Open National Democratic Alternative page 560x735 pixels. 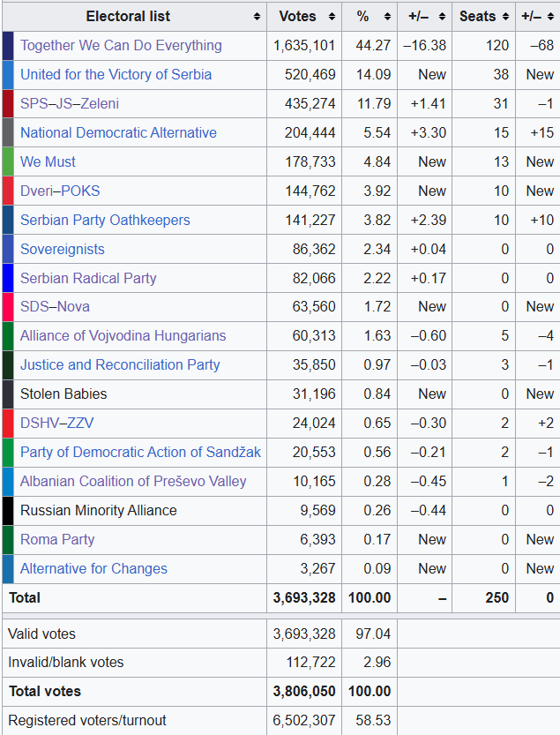(118, 133)
